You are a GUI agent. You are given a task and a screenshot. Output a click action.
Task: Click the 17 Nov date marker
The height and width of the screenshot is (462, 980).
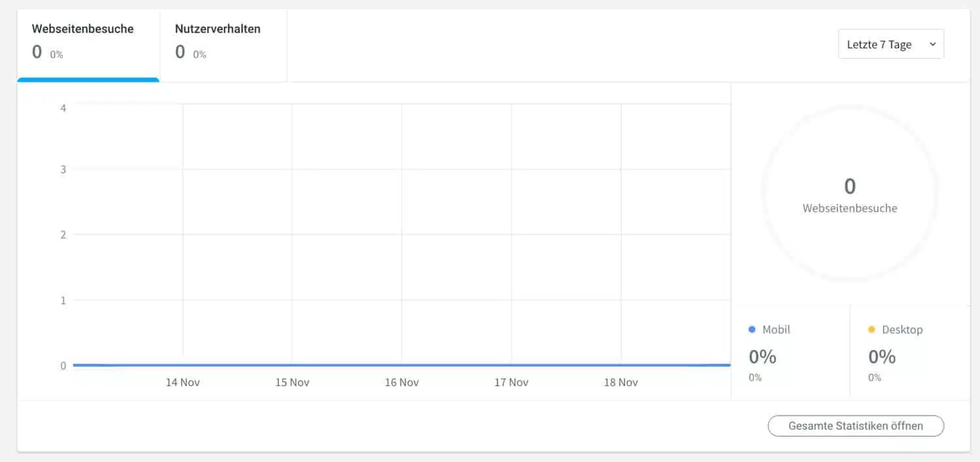click(x=511, y=382)
